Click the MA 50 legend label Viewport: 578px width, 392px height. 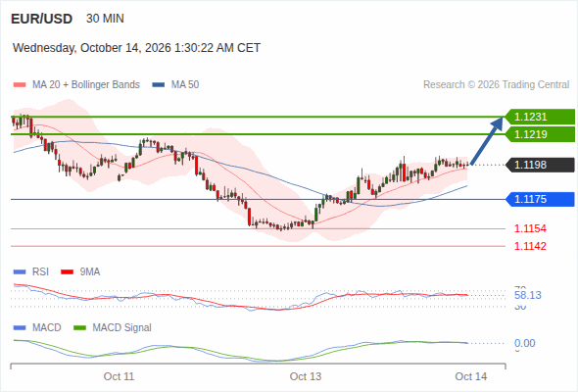pyautogui.click(x=185, y=85)
